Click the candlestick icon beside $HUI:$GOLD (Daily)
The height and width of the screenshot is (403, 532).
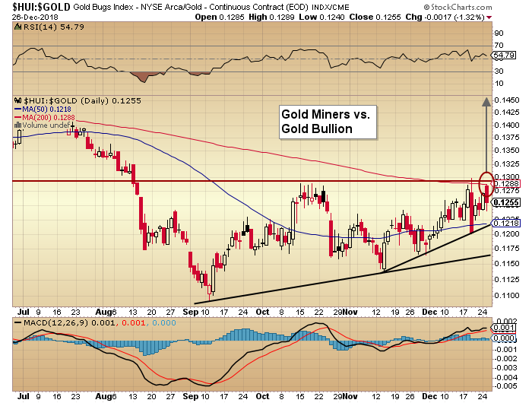click(x=18, y=99)
